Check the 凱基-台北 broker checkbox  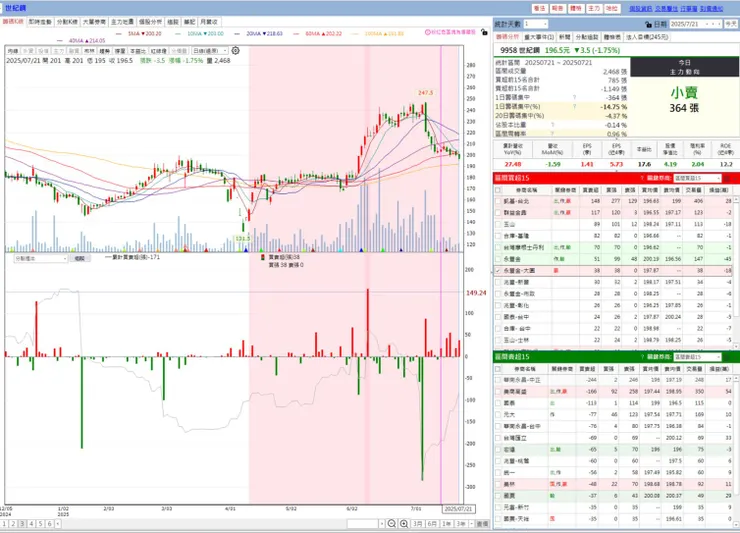(497, 201)
